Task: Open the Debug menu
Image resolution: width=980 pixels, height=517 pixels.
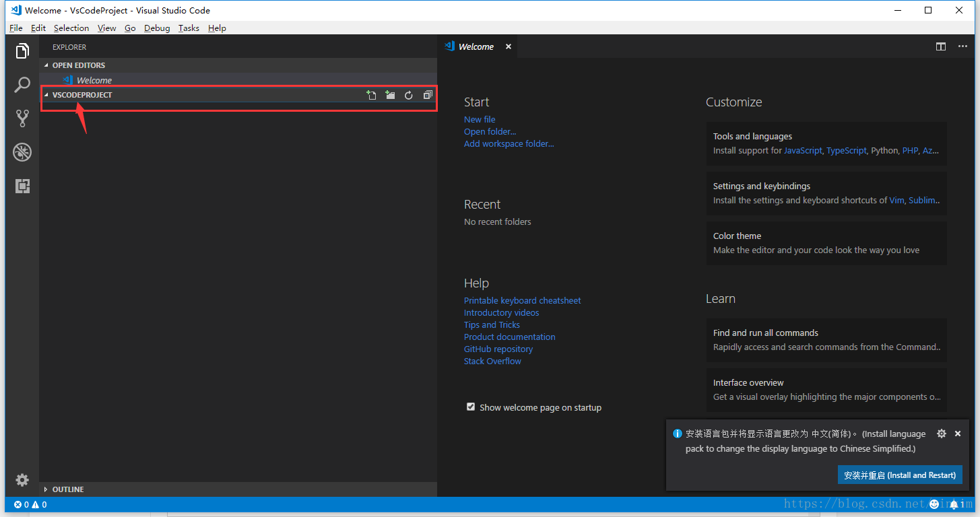Action: click(157, 28)
